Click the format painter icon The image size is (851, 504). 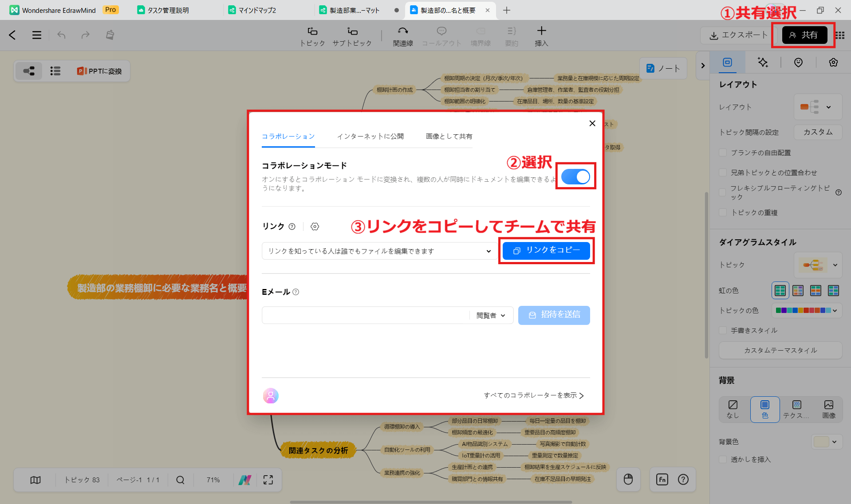tap(110, 35)
